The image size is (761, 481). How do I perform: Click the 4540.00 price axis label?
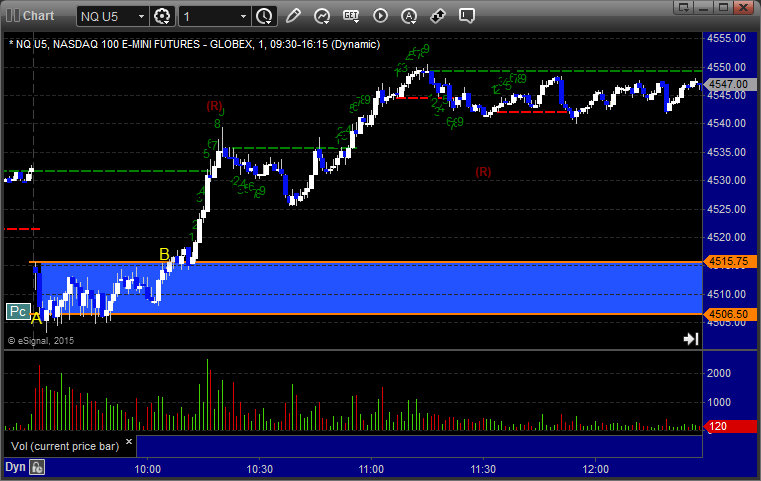(727, 123)
